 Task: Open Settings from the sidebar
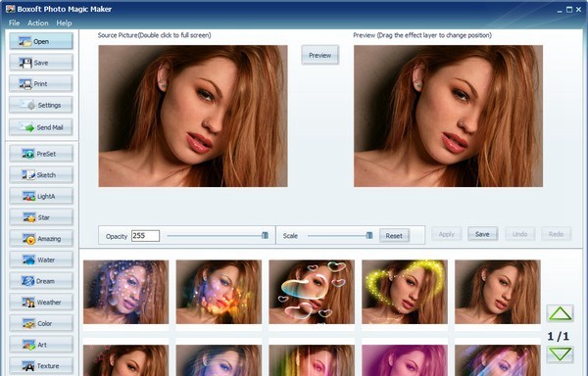pyautogui.click(x=41, y=105)
